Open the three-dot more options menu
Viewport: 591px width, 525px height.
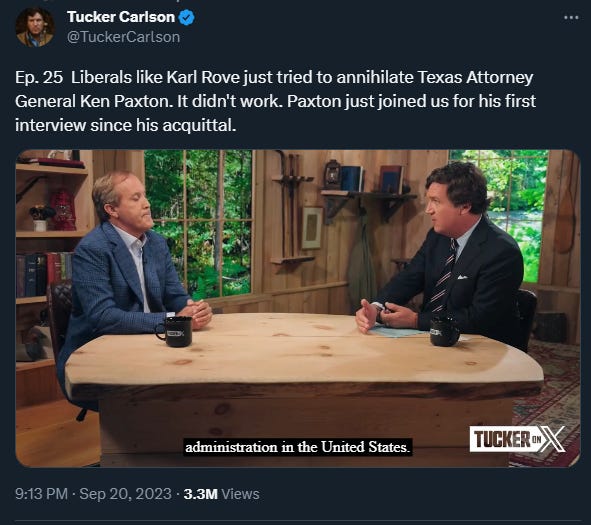click(571, 17)
